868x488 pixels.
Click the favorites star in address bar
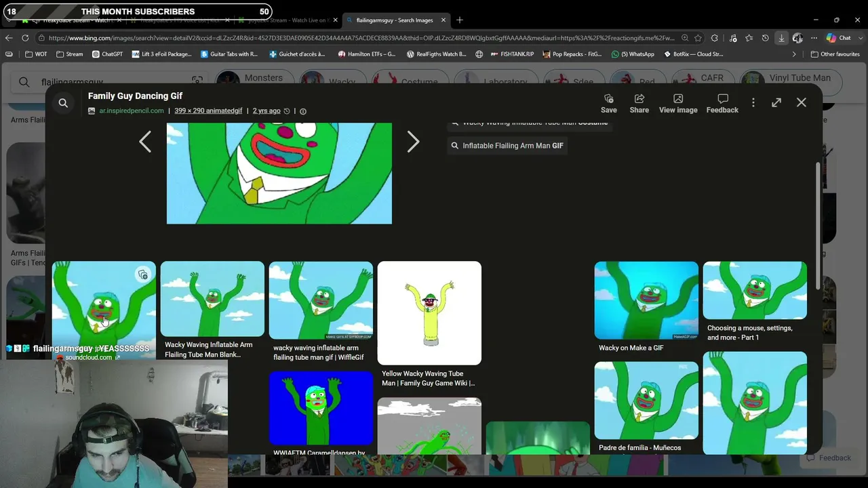click(697, 38)
